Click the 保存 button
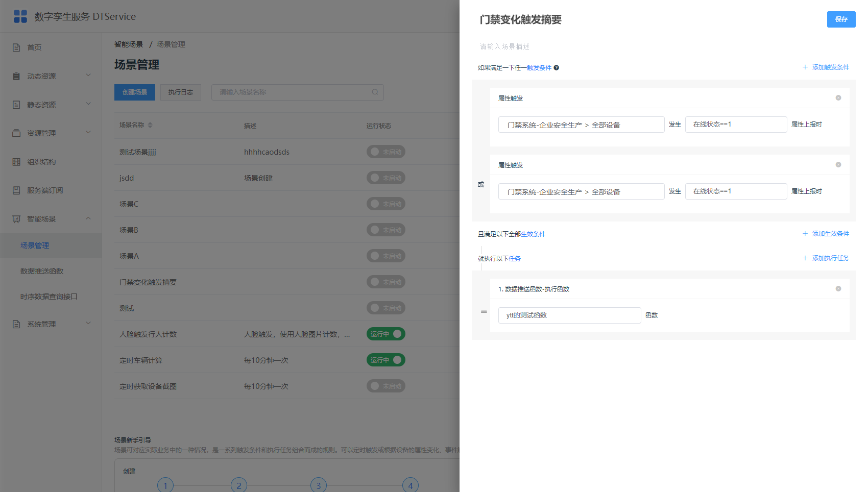 pos(841,19)
